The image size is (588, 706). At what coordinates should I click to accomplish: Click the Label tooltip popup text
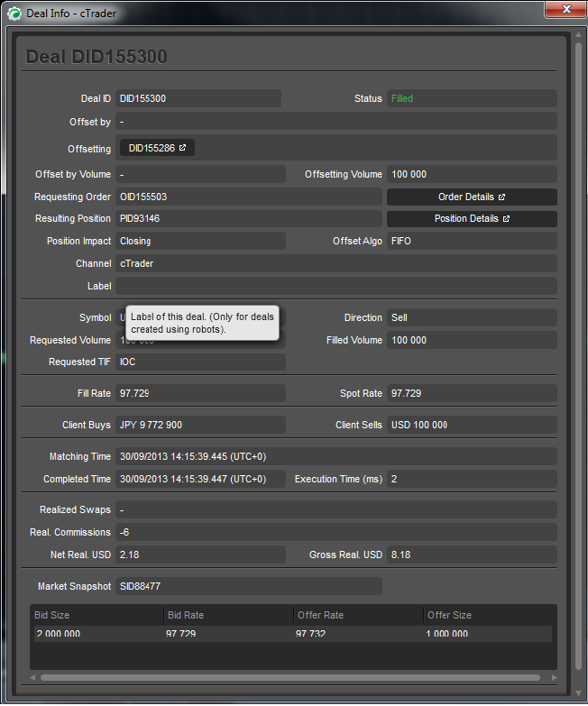202,323
